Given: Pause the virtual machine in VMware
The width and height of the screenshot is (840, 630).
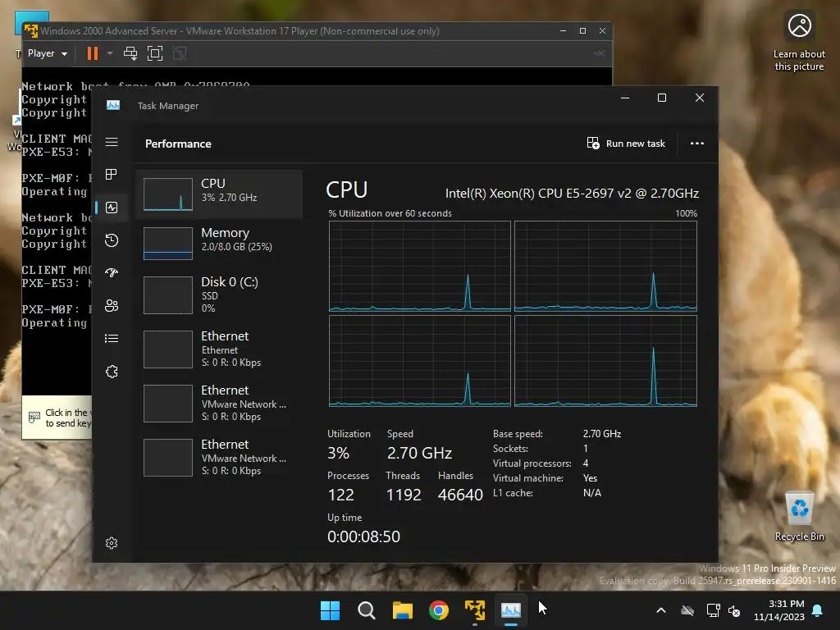Looking at the screenshot, I should click(x=93, y=53).
